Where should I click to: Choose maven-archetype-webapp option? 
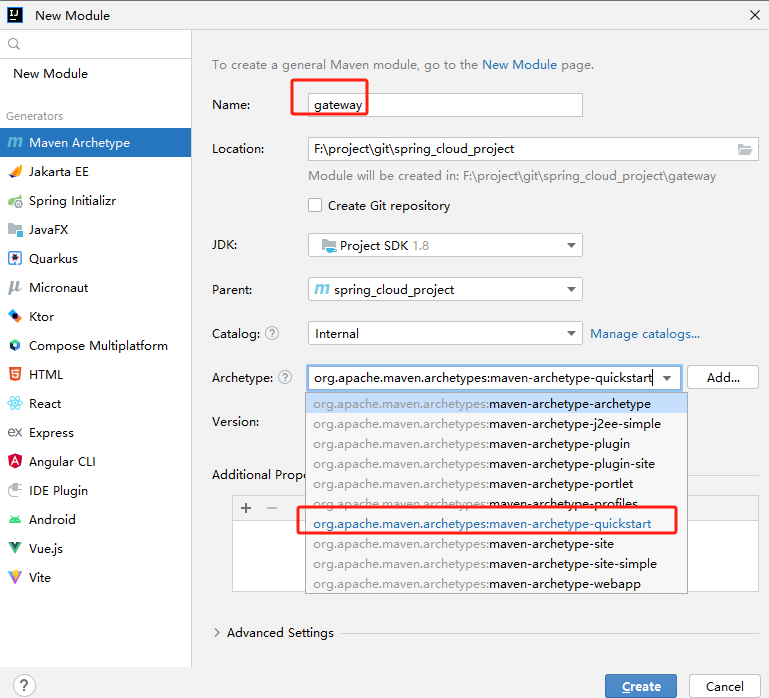[496, 584]
